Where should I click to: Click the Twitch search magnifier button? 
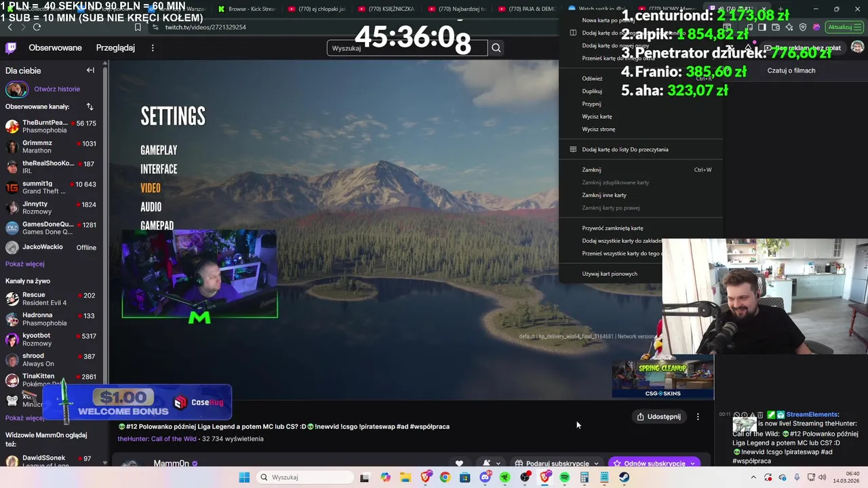pos(496,48)
